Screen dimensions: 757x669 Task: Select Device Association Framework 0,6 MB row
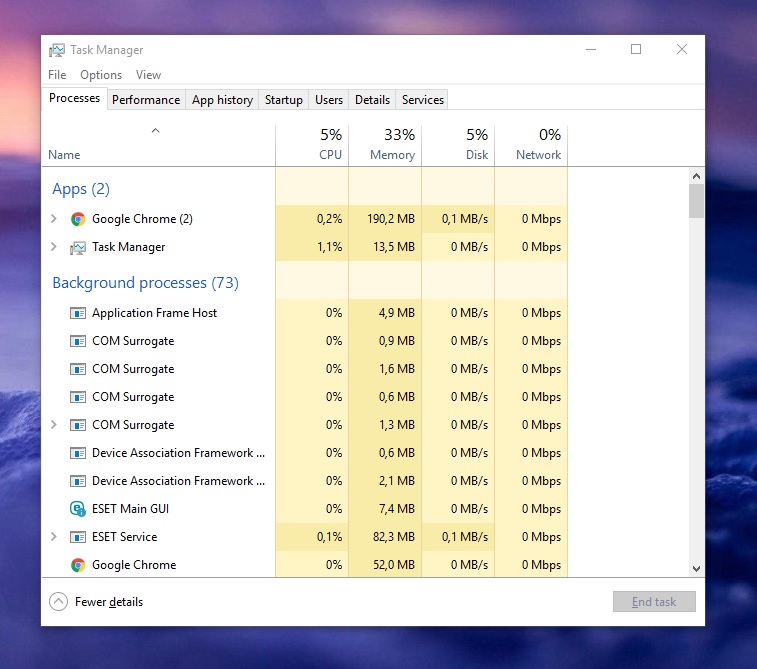(305, 453)
